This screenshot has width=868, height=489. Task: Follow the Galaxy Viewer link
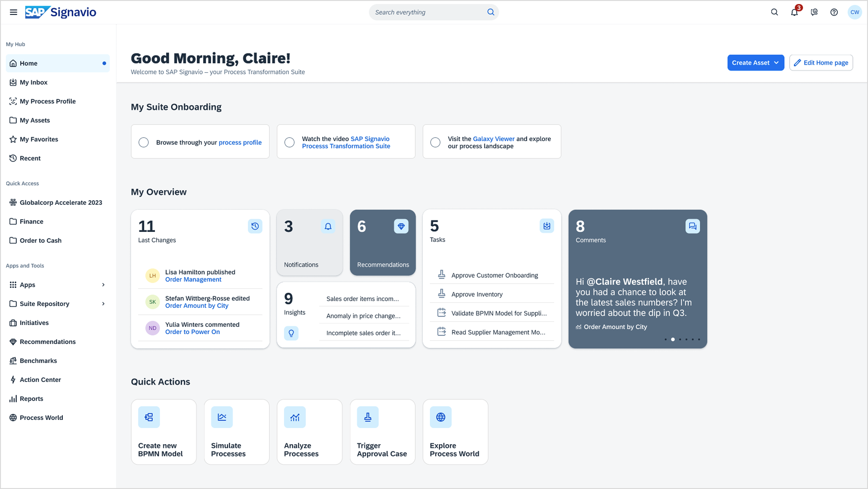coord(494,139)
